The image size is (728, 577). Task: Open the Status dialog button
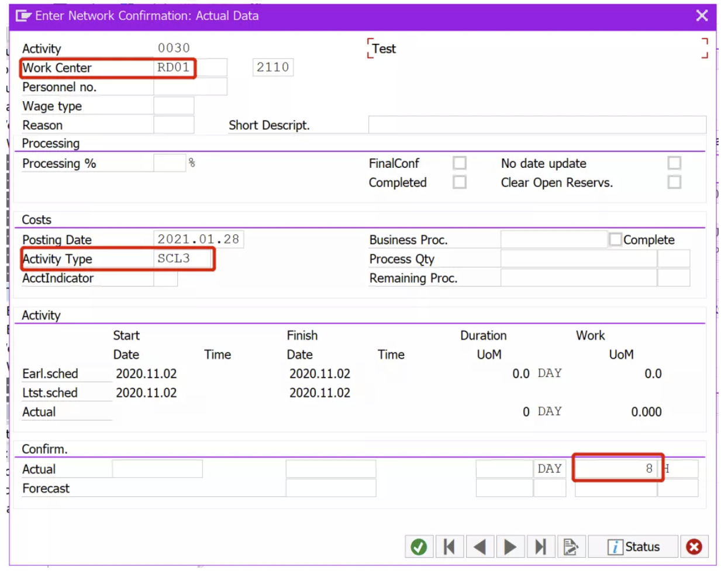click(x=633, y=547)
